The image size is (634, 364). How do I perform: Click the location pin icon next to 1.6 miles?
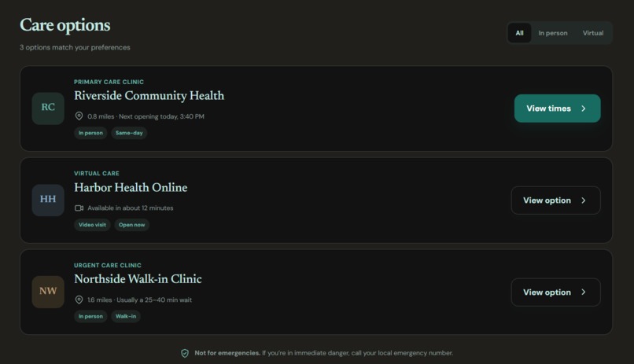click(x=79, y=300)
